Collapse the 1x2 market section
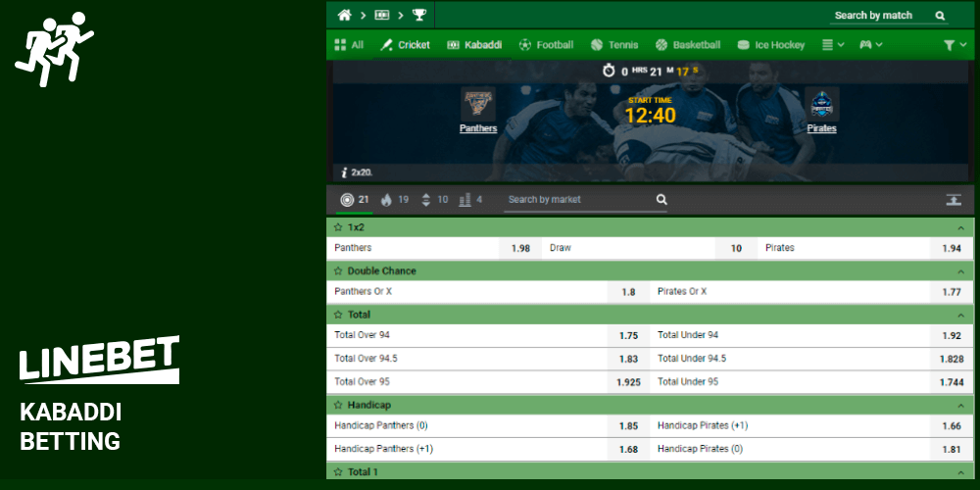 (961, 227)
